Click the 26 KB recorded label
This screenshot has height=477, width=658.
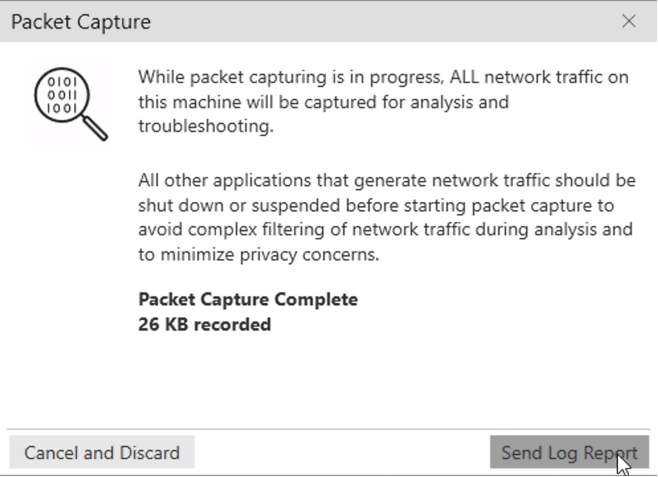pyautogui.click(x=204, y=324)
